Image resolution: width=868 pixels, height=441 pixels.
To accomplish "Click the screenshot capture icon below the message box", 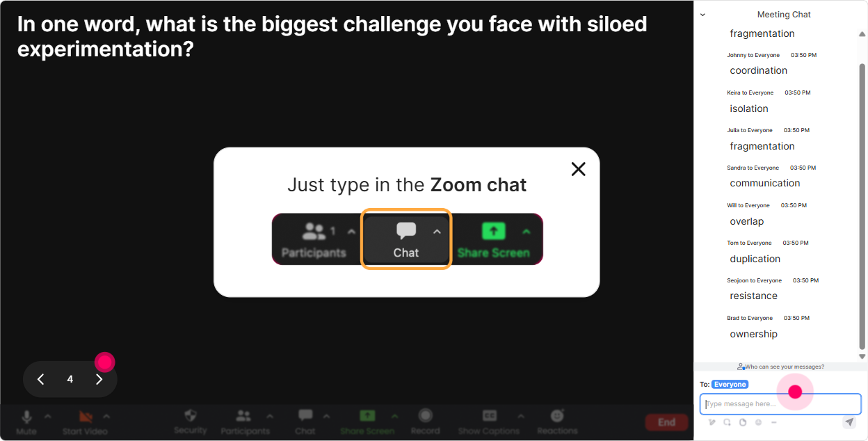I will [x=727, y=422].
